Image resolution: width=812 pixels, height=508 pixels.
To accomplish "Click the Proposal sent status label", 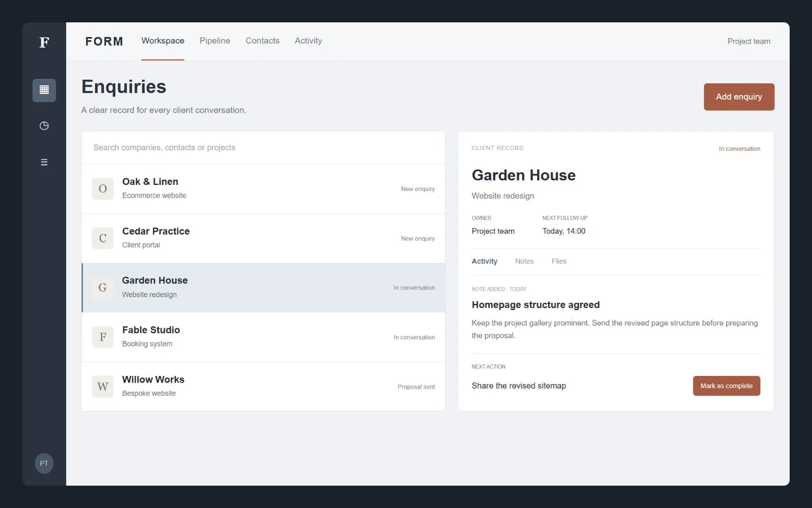I will coord(416,387).
